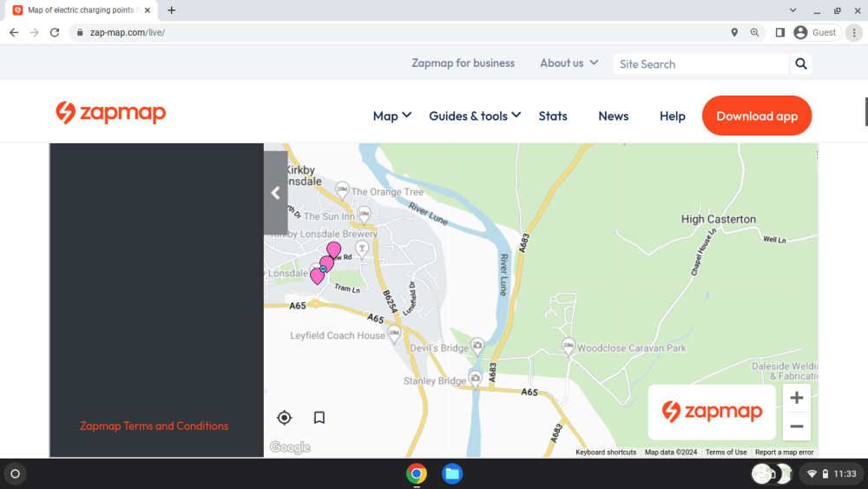Screen dimensions: 868x489
Task: Click High Casterton map label
Action: pos(719,219)
